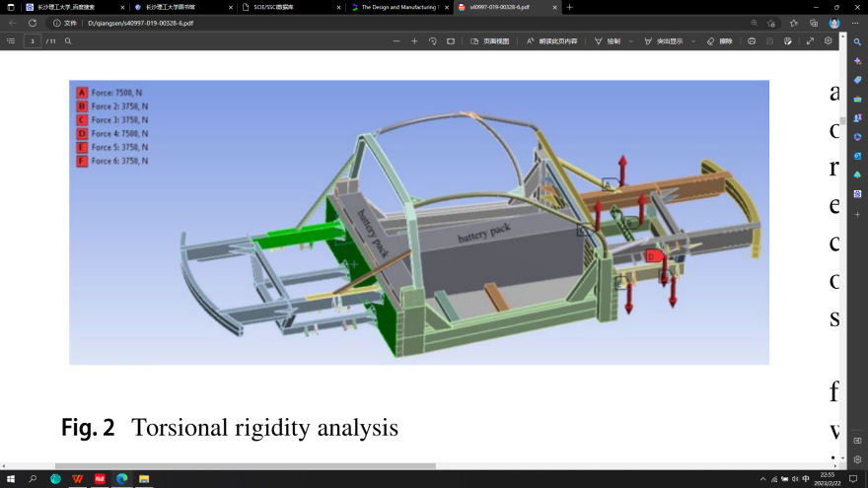Switch to the 长沙理工大学图书馆 tab

(182, 7)
